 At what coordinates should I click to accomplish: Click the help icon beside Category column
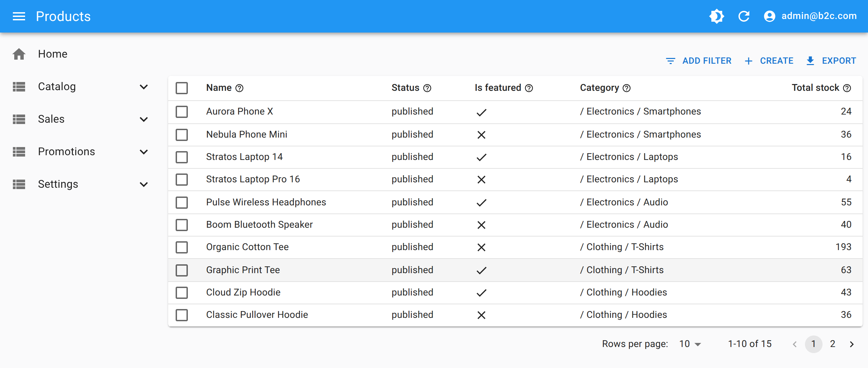627,88
